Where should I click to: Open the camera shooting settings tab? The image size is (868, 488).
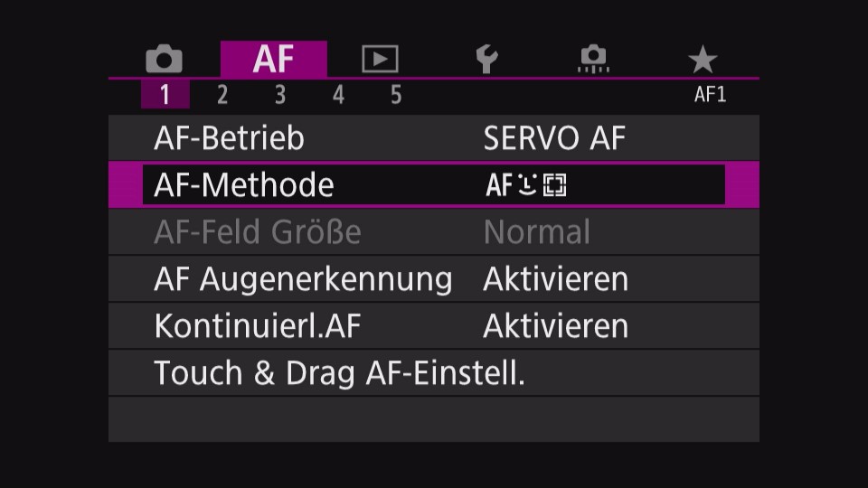164,59
